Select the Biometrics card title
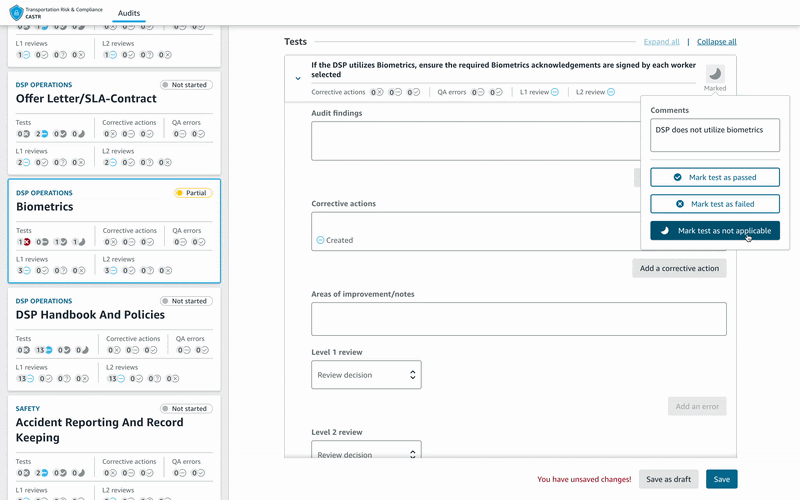The image size is (800, 500). tap(45, 207)
